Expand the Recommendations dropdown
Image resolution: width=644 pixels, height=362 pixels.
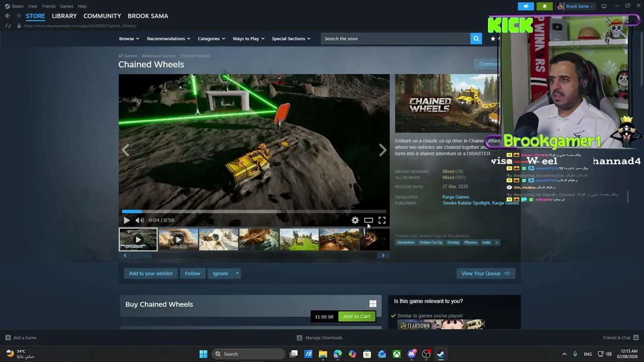(x=169, y=39)
